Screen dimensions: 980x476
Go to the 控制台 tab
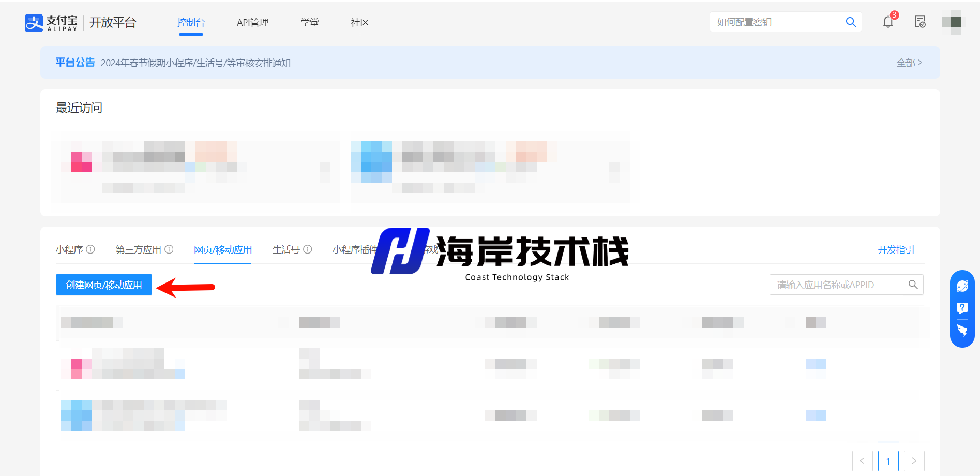coord(191,23)
